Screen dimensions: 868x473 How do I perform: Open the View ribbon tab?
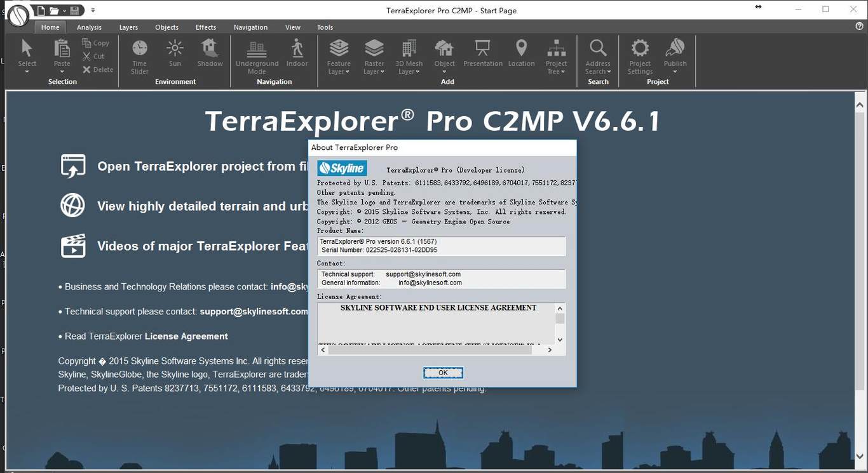click(293, 27)
